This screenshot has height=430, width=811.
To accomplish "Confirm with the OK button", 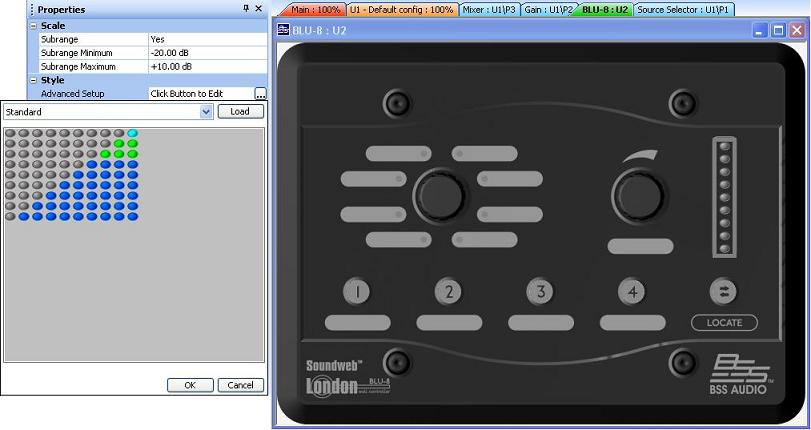I will [x=190, y=385].
